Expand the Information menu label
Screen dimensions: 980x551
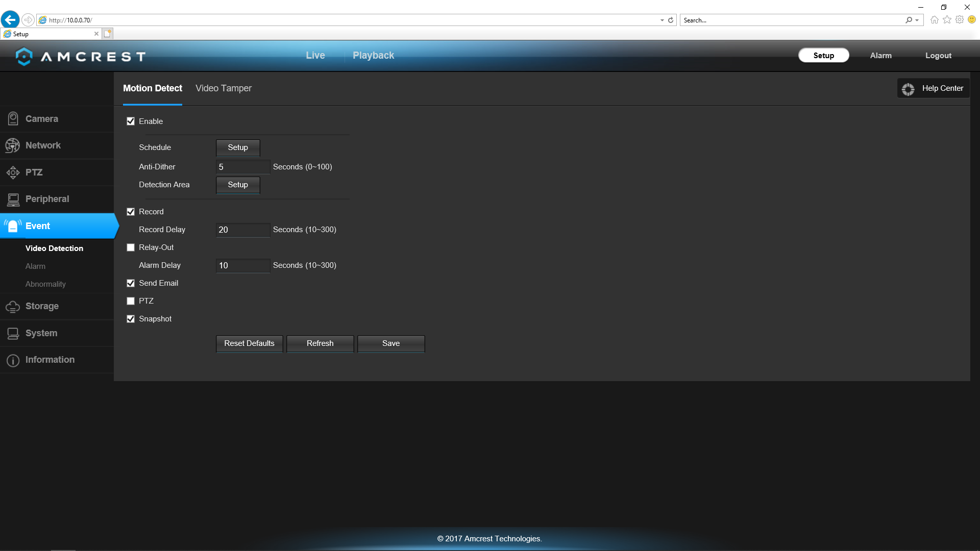pos(50,360)
